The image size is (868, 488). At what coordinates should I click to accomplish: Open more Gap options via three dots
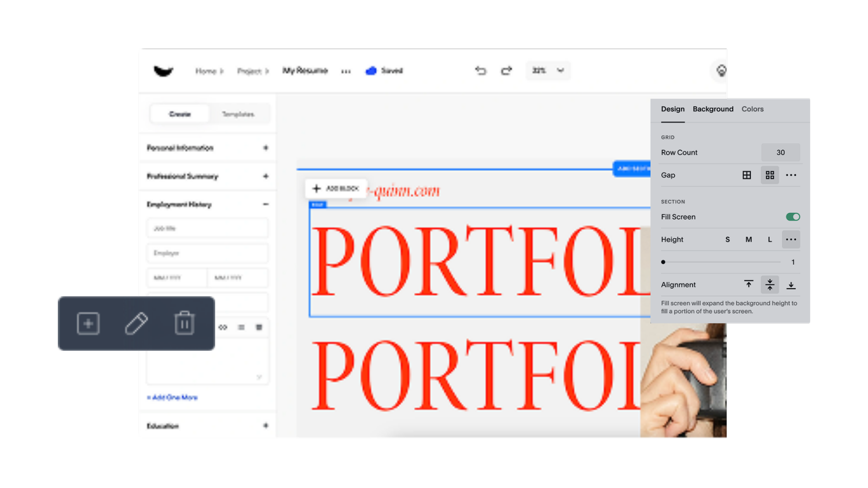coord(791,175)
